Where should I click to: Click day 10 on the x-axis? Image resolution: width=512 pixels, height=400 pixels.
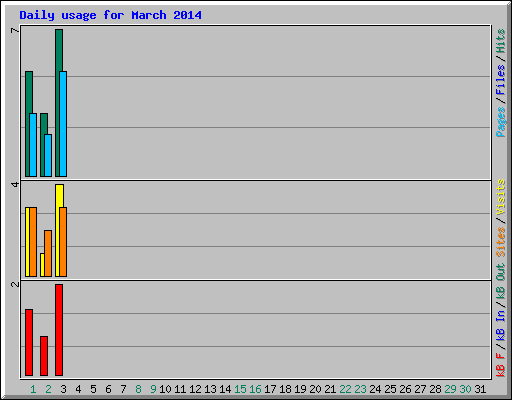(165, 389)
